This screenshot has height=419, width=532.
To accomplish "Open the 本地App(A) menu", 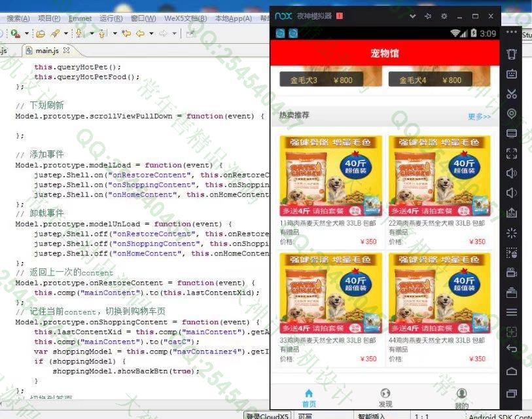I will pyautogui.click(x=234, y=18).
